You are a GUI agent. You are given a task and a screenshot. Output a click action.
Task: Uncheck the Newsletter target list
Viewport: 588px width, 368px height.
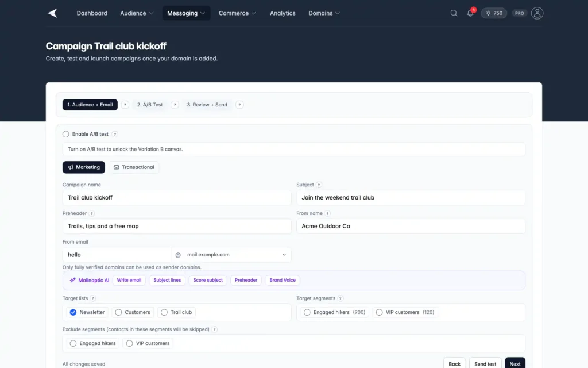pos(73,312)
